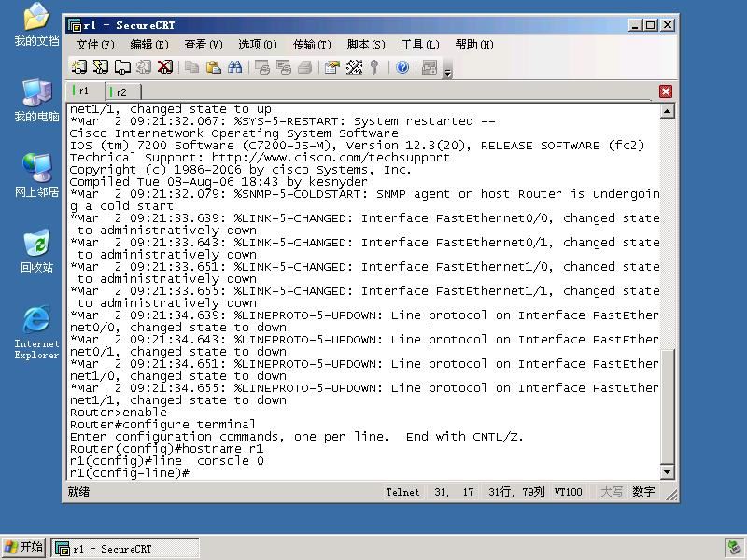This screenshot has height=560, width=747.
Task: Click the printer toolbar icon
Action: pos(305,67)
